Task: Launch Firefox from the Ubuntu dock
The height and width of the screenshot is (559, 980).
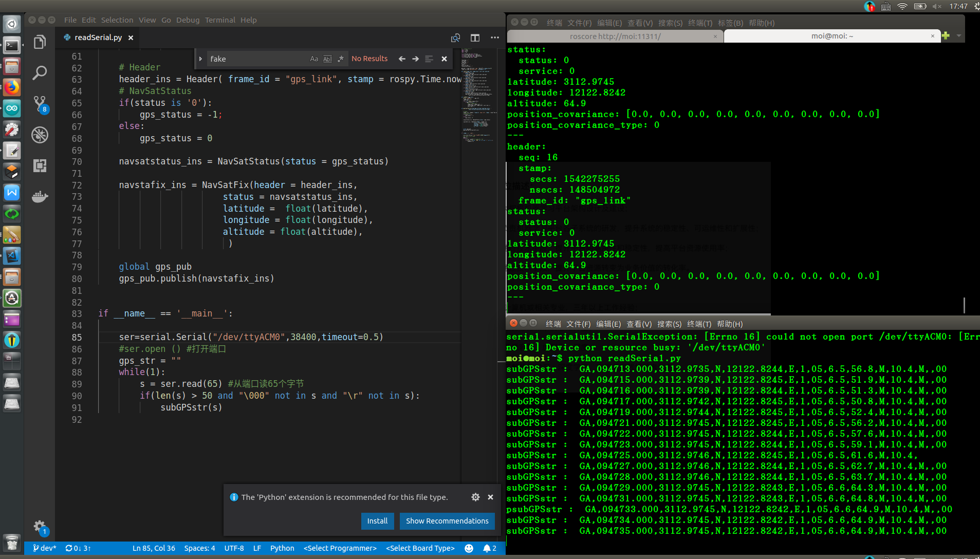Action: coord(12,87)
